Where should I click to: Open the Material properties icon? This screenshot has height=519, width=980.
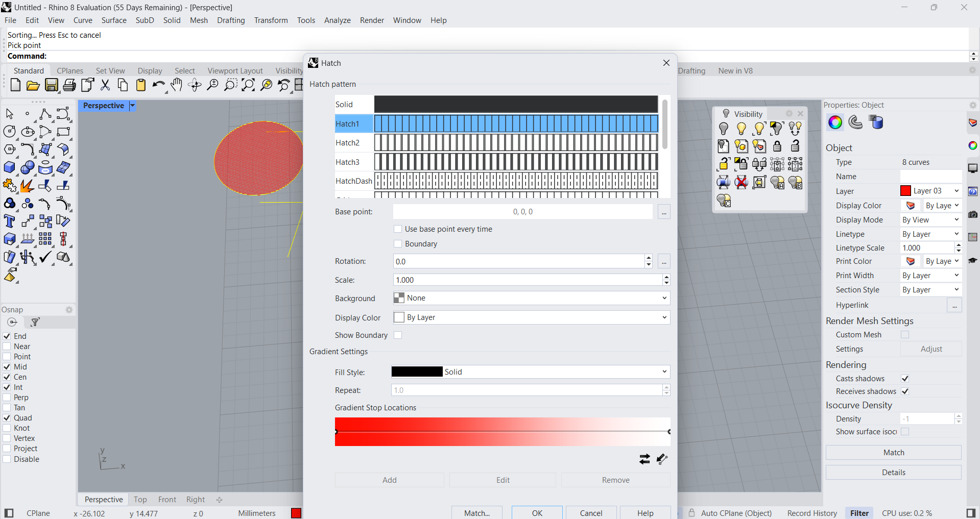click(x=855, y=122)
